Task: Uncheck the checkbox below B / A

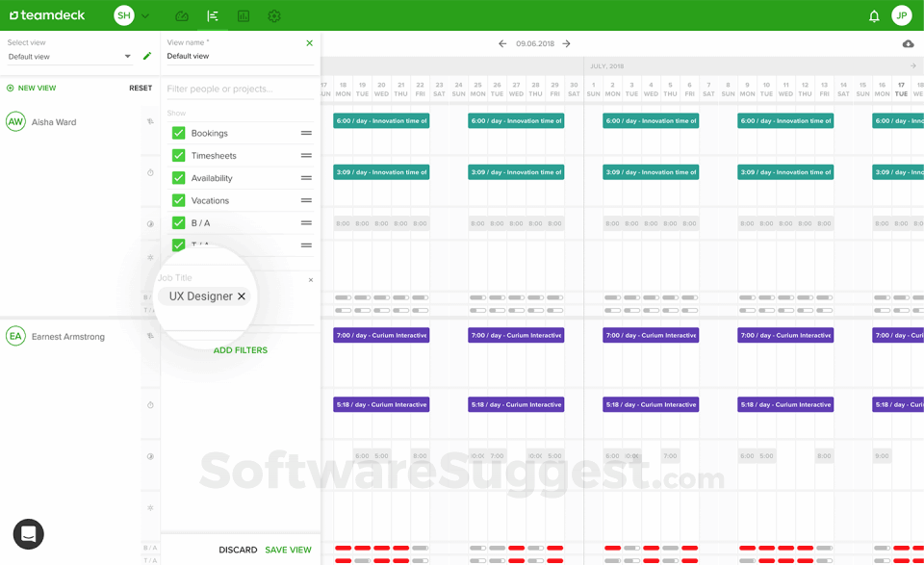Action: coord(179,244)
